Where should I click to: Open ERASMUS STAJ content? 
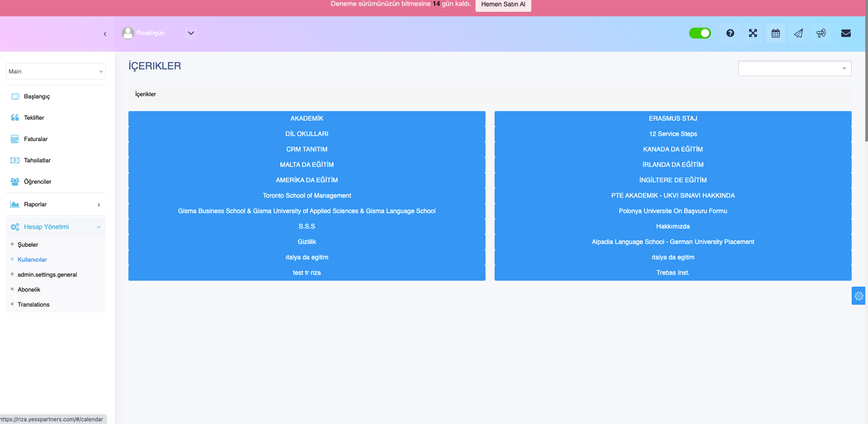tap(673, 118)
